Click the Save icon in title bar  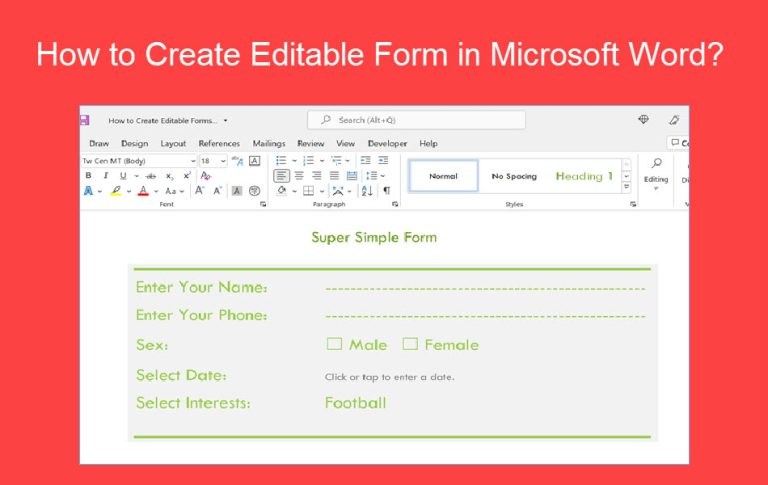[x=84, y=120]
